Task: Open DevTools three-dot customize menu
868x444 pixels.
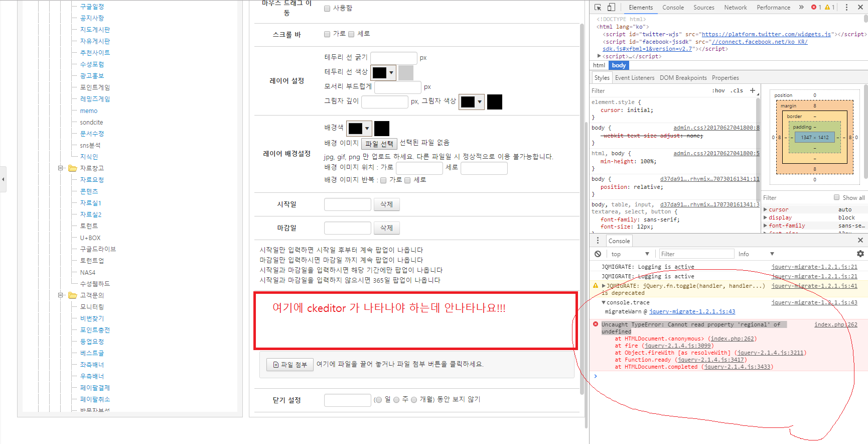Action: [846, 7]
